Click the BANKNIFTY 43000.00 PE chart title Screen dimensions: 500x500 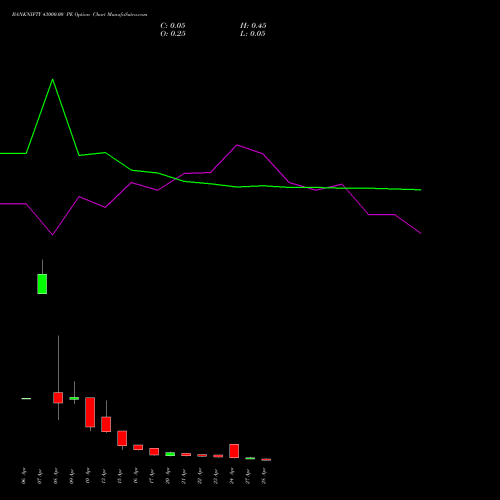[79, 15]
